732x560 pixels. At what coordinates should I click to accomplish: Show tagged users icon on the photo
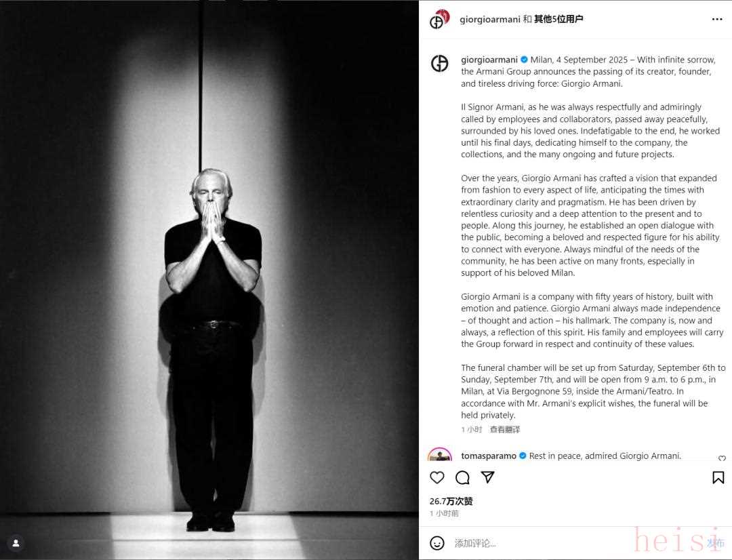(x=16, y=543)
